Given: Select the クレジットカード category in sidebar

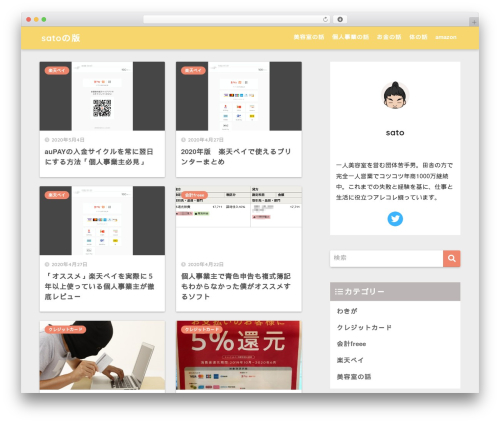Looking at the screenshot, I should pos(364,327).
